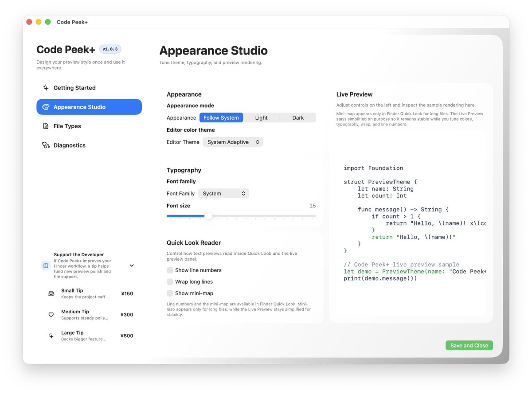This screenshot has height=394, width=532.
Task: Open the Font Family dropdown
Action: (x=223, y=194)
